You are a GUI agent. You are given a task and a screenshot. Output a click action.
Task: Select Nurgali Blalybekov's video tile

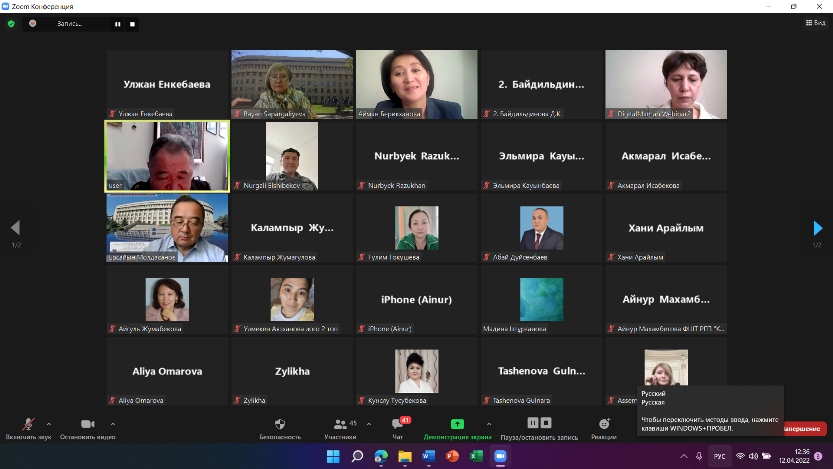click(x=291, y=156)
